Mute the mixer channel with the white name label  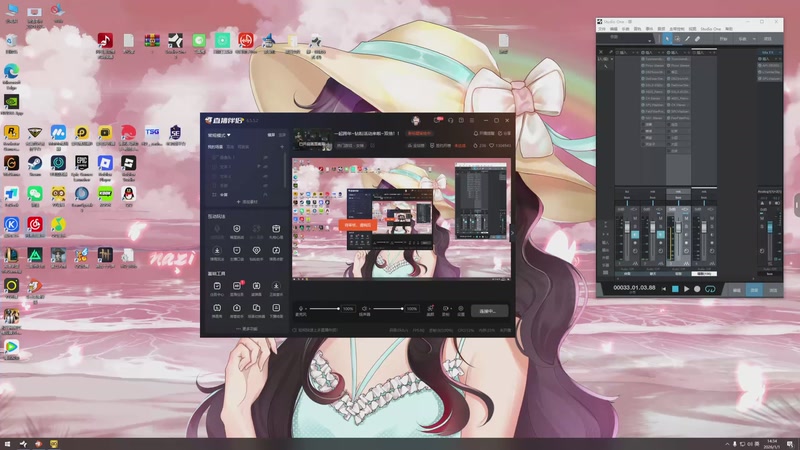pos(712,218)
